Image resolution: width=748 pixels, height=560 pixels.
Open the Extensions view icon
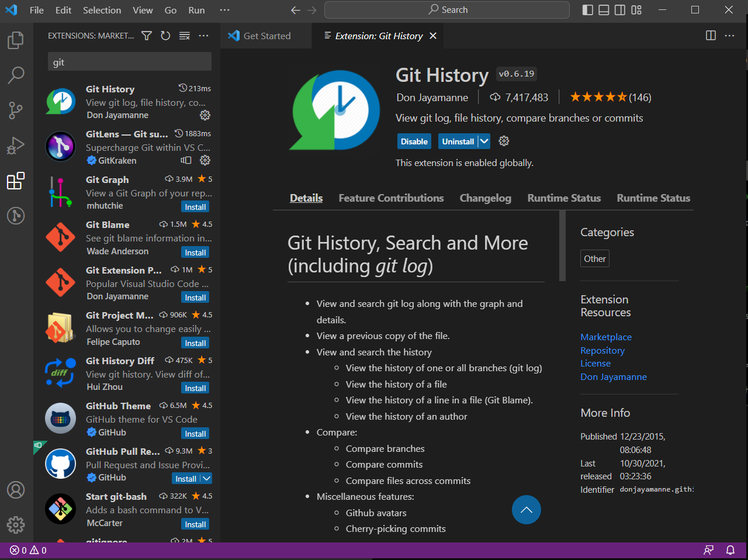16,181
